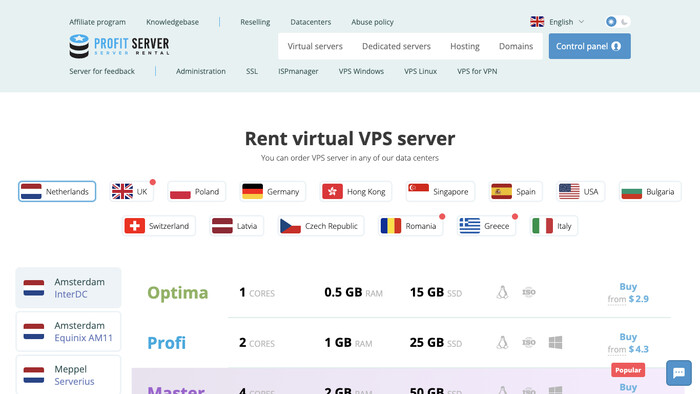Screen dimensions: 700x394
Task: Click the Linux icon in Optima row
Action: click(502, 292)
